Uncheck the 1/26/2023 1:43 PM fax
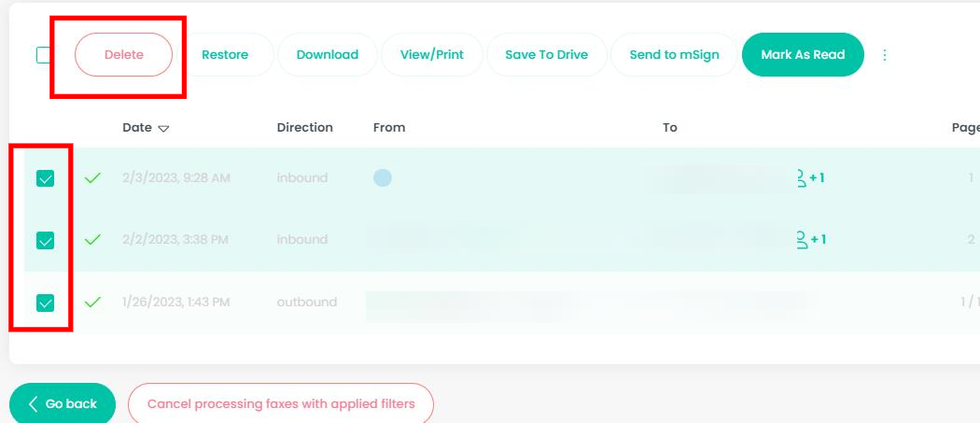 45,303
